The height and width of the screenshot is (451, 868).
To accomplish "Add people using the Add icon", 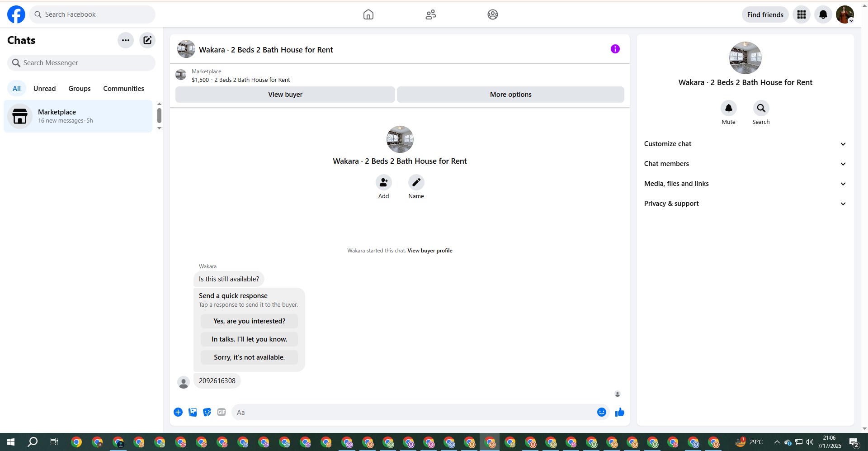I will click(x=384, y=182).
